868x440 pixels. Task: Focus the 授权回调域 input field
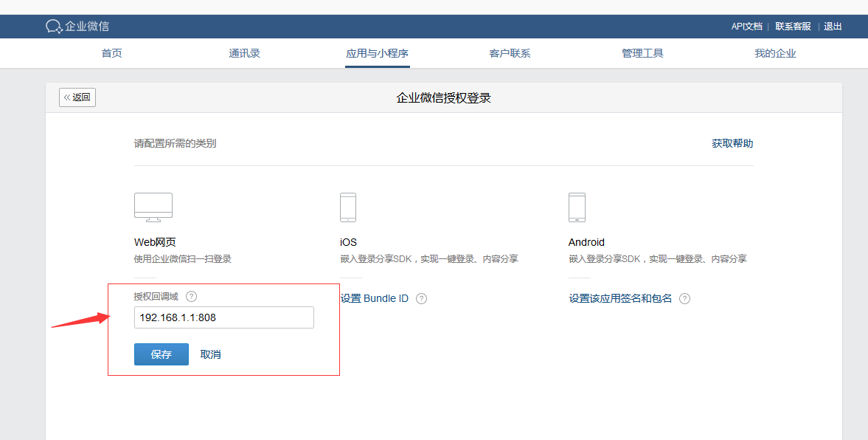click(224, 317)
